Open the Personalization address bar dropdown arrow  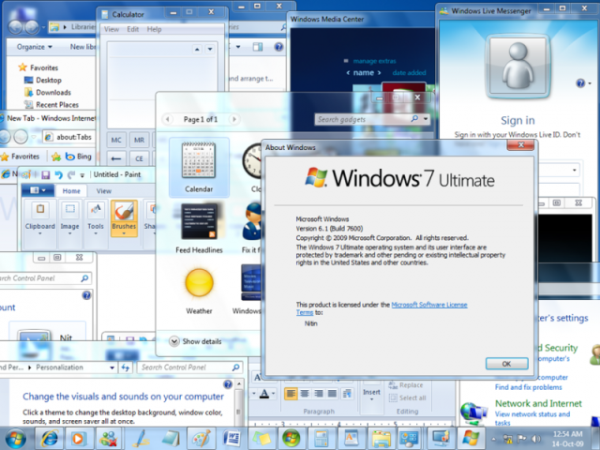[112, 368]
